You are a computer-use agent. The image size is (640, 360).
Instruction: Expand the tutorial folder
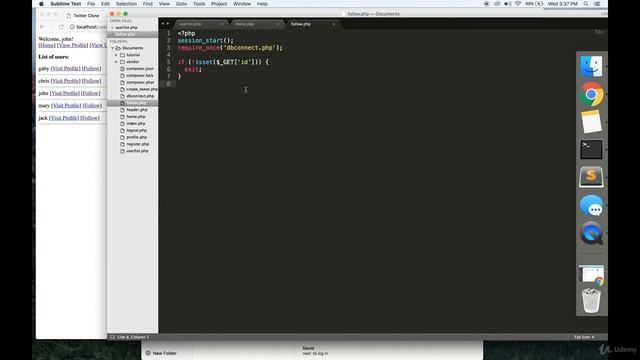click(x=116, y=55)
